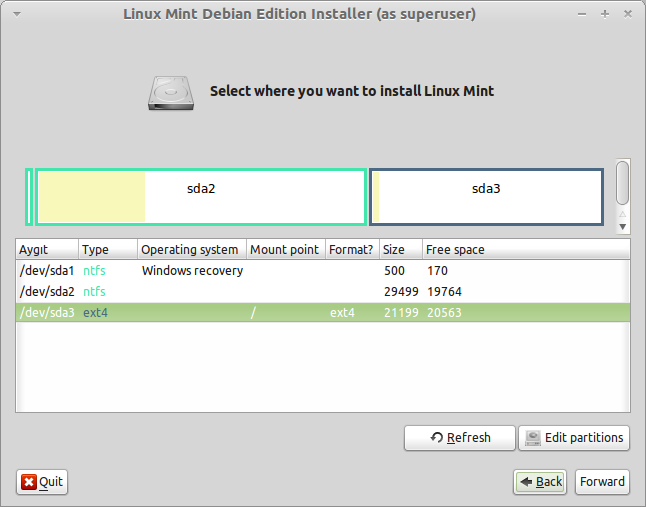The width and height of the screenshot is (646, 507).
Task: Go Back to previous step
Action: (541, 482)
